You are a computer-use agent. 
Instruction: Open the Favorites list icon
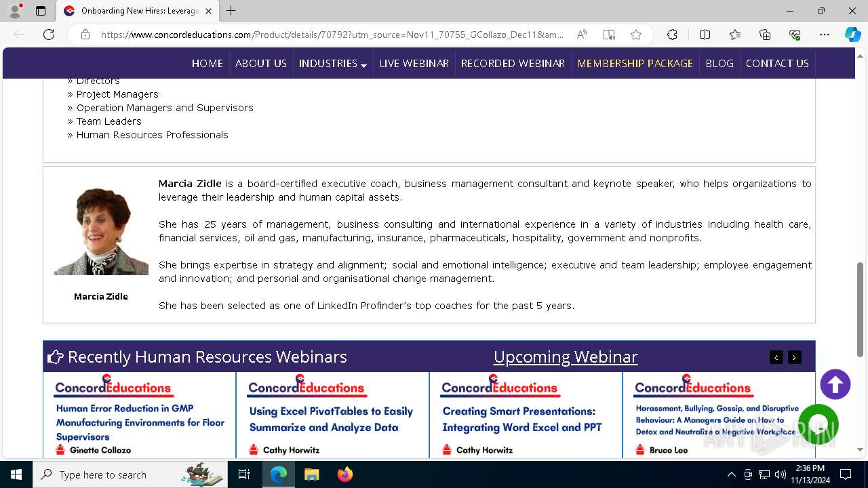coord(735,35)
